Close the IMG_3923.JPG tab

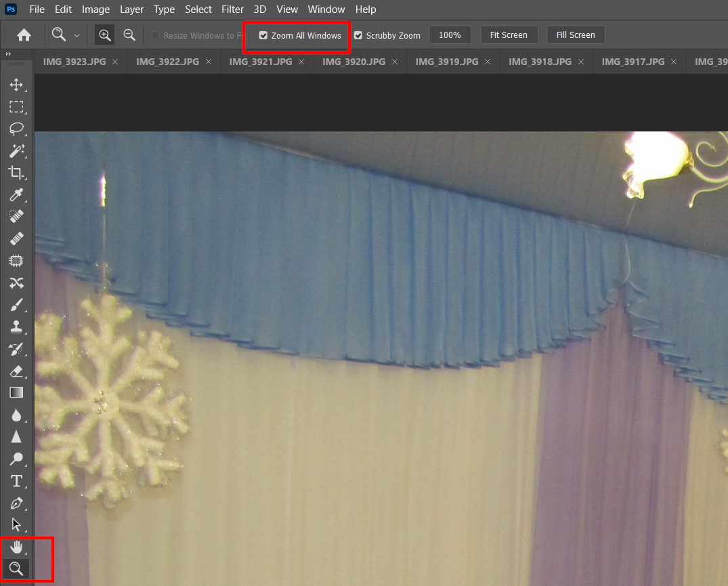(115, 62)
